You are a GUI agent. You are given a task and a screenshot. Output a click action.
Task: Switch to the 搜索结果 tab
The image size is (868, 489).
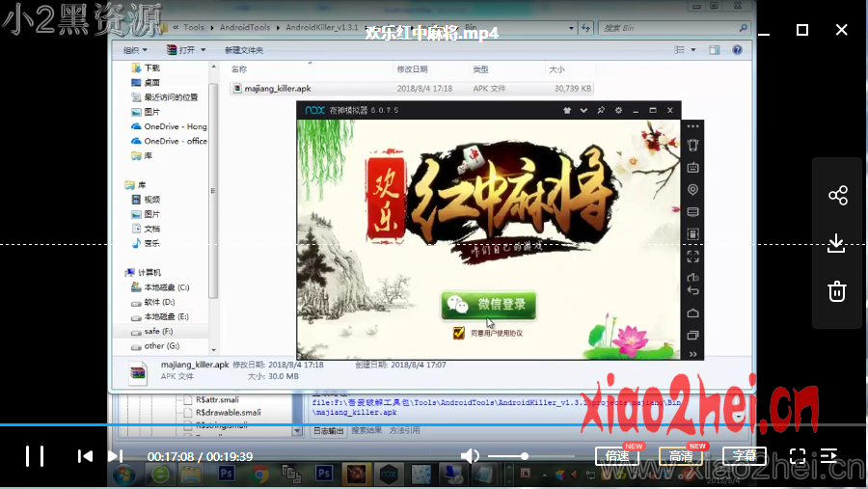[366, 430]
